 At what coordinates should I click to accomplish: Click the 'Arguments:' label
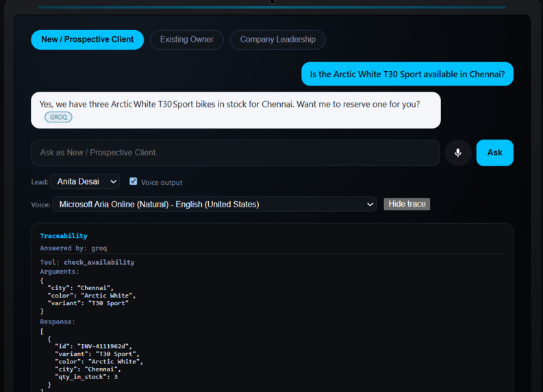click(x=60, y=272)
